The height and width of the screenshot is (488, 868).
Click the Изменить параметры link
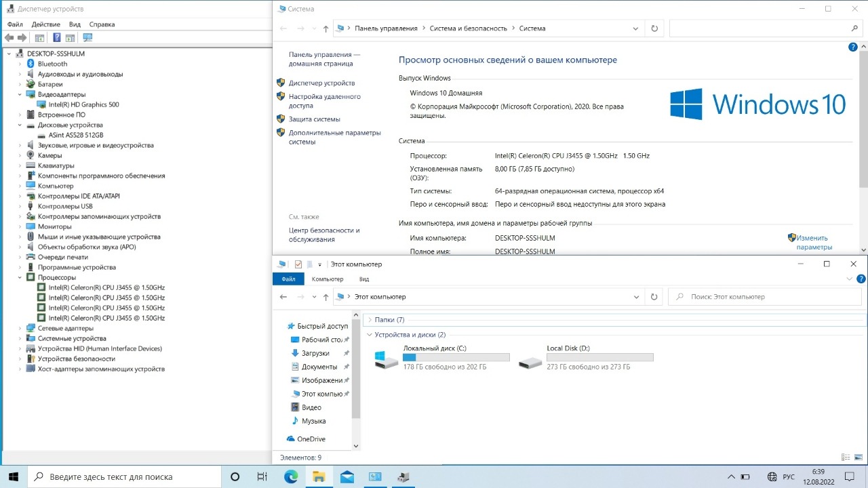point(814,243)
